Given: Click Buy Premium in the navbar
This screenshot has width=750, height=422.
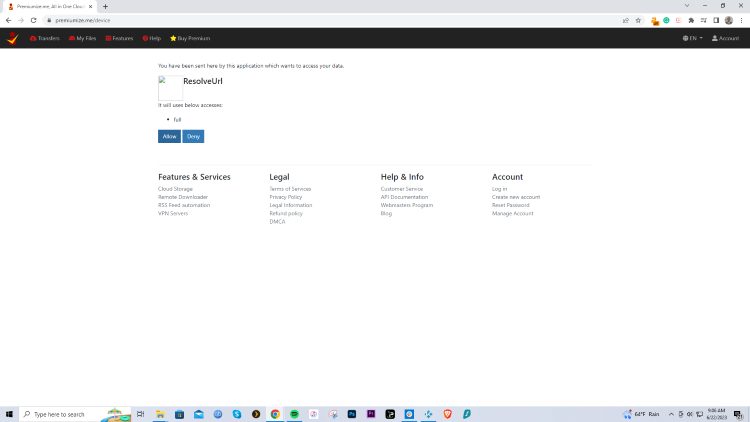Looking at the screenshot, I should (190, 38).
